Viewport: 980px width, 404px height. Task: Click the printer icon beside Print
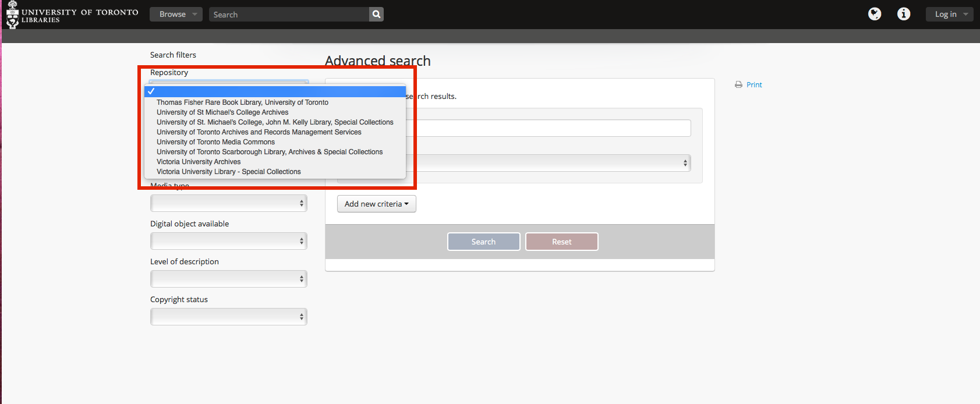pos(738,85)
